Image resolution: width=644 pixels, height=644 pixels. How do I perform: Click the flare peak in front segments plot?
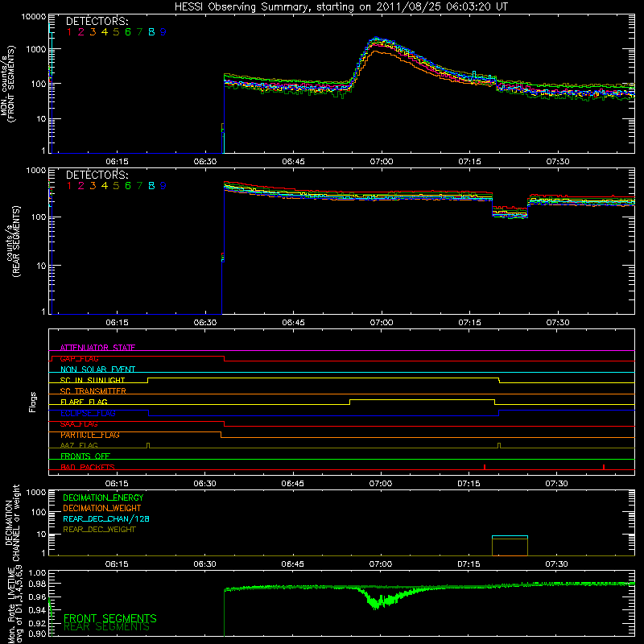(377, 40)
